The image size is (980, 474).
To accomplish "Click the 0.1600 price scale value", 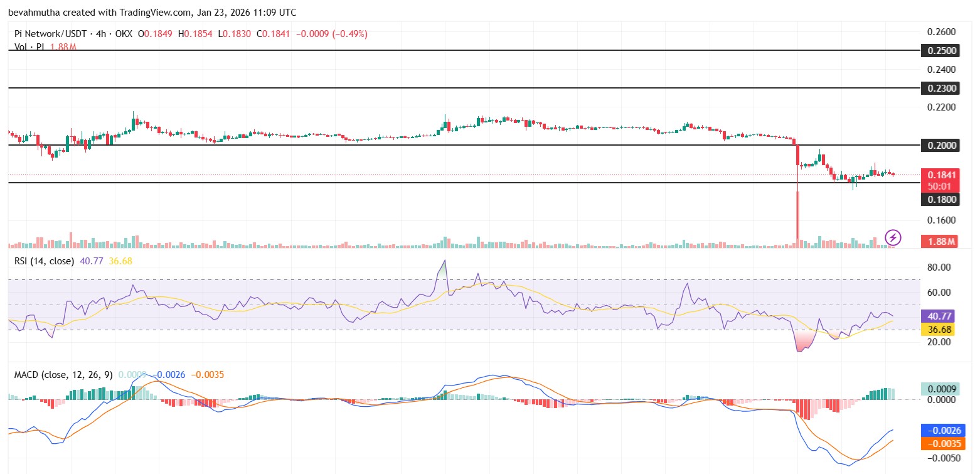I will coord(941,220).
